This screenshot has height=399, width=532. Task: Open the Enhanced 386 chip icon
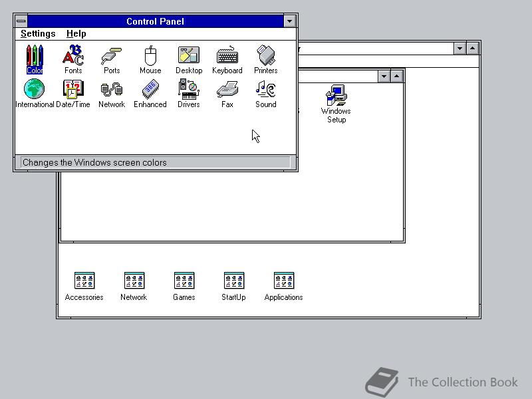[x=150, y=93]
